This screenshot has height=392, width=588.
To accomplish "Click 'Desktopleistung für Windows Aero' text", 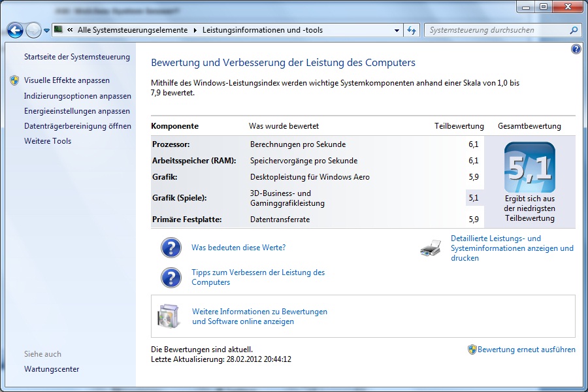I will coord(310,177).
